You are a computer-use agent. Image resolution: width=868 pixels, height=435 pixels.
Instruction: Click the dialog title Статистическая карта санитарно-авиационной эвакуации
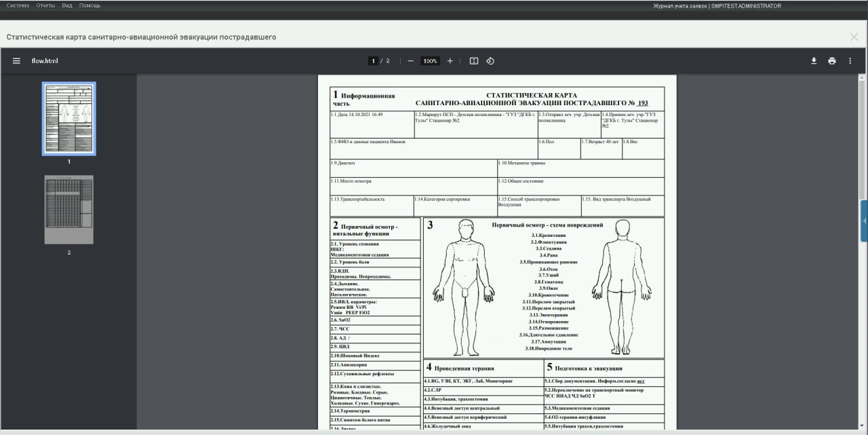pos(141,37)
